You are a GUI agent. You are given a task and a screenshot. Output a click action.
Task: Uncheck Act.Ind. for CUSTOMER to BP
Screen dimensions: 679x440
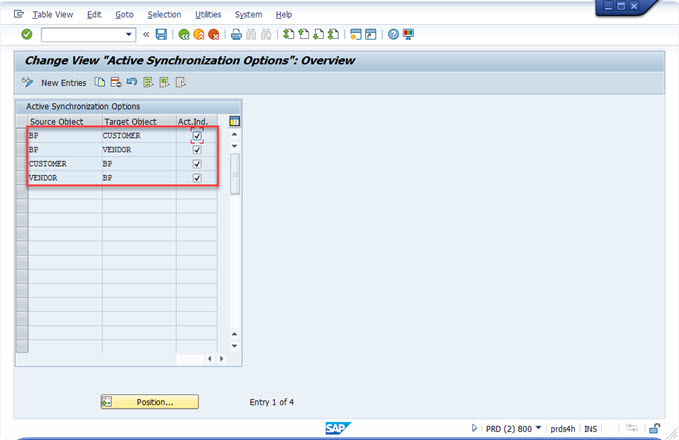click(x=197, y=164)
